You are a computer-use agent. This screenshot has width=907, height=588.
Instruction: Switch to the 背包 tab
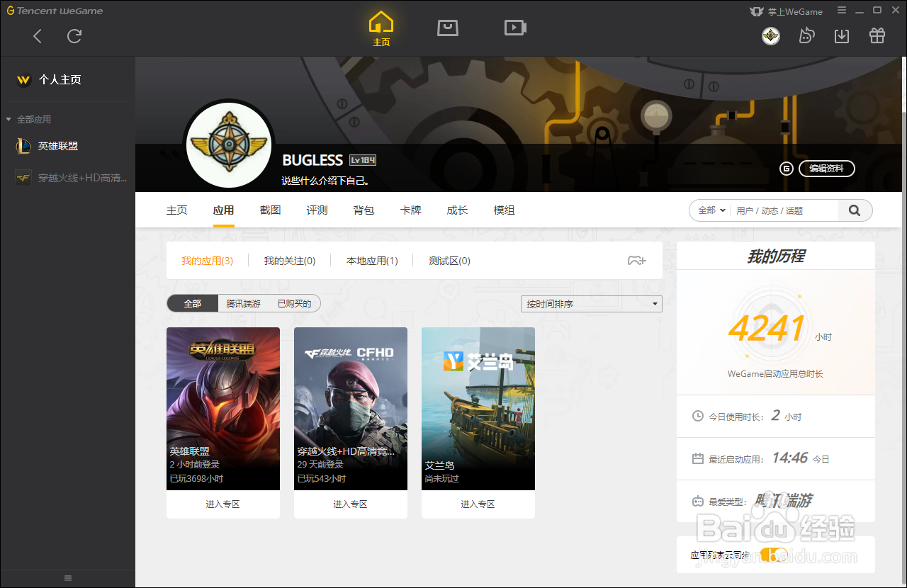click(364, 210)
